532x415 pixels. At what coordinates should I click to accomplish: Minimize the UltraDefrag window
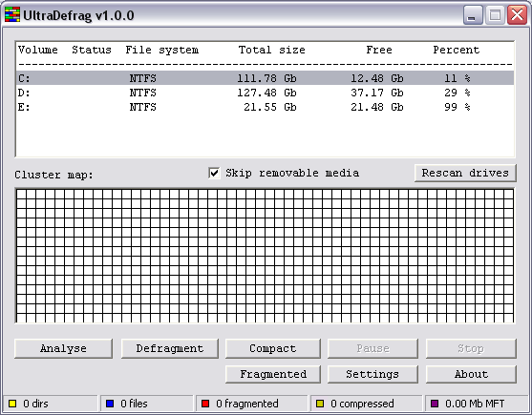473,15
